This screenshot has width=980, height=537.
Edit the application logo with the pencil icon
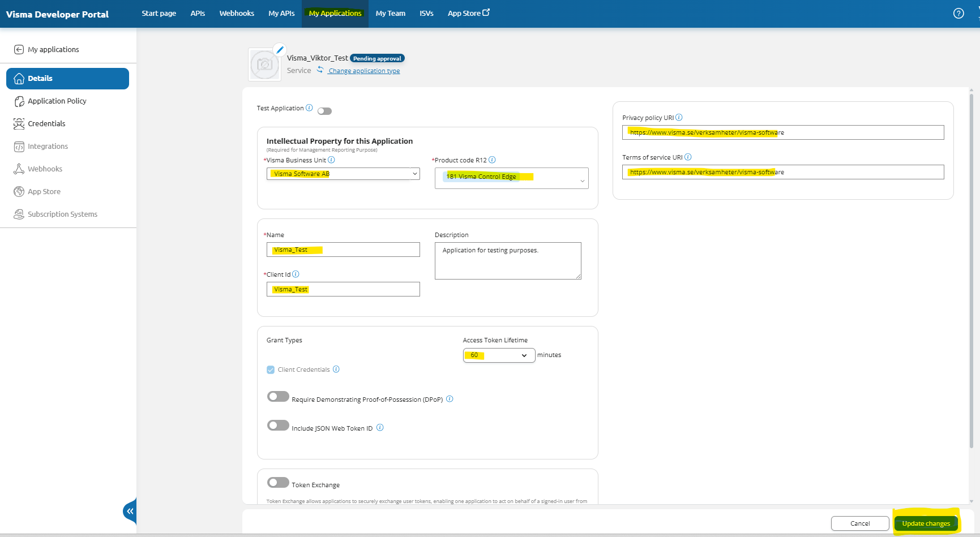[279, 50]
